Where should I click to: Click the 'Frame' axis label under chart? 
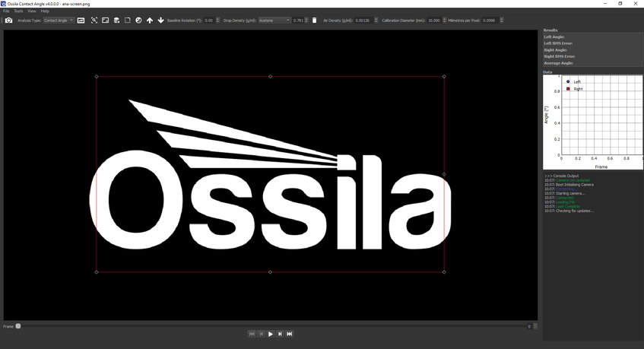tap(601, 167)
